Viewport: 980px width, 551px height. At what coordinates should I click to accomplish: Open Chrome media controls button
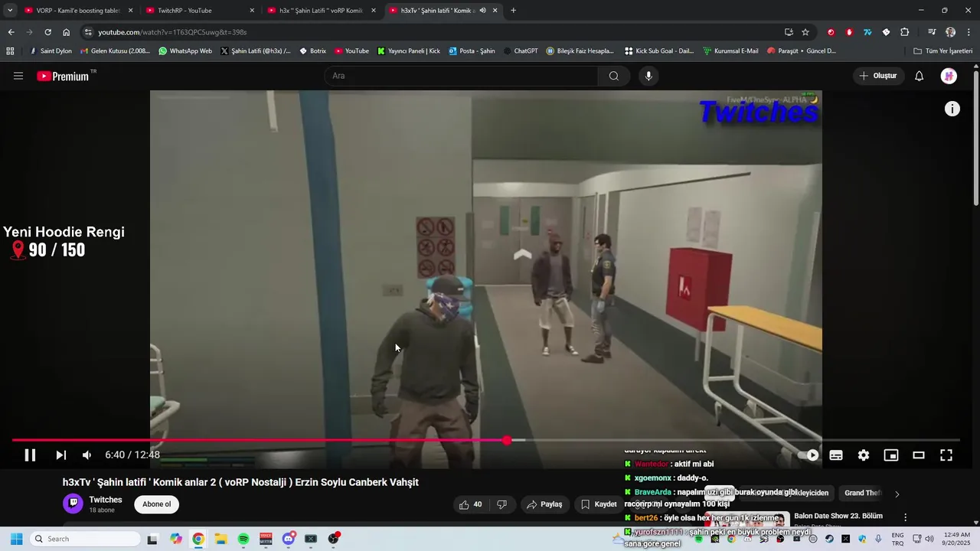pos(932,32)
